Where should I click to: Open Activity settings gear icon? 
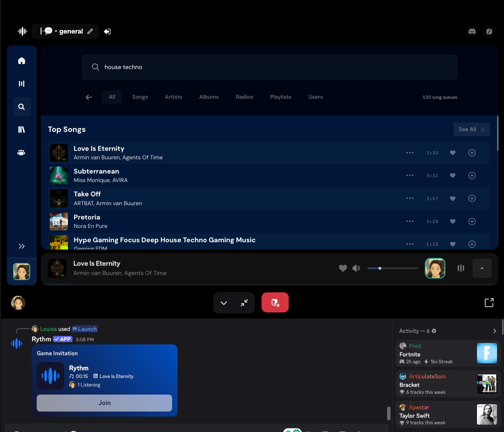pyautogui.click(x=434, y=331)
